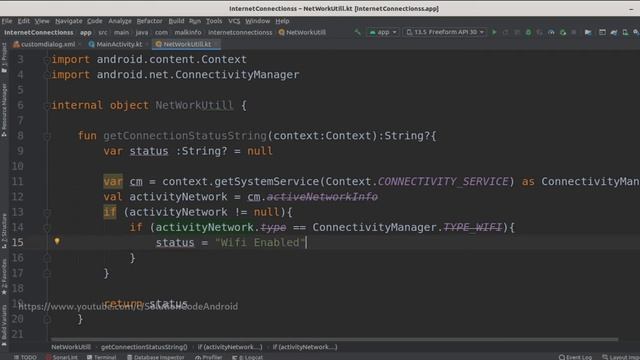Close the customdialog.xml tab
This screenshot has height=360, width=640.
(80, 44)
